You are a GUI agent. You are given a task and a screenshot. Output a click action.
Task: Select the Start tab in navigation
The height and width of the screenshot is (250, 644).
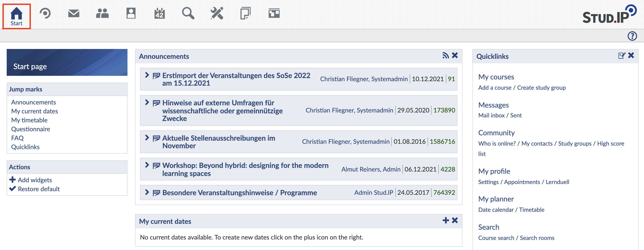(x=17, y=16)
